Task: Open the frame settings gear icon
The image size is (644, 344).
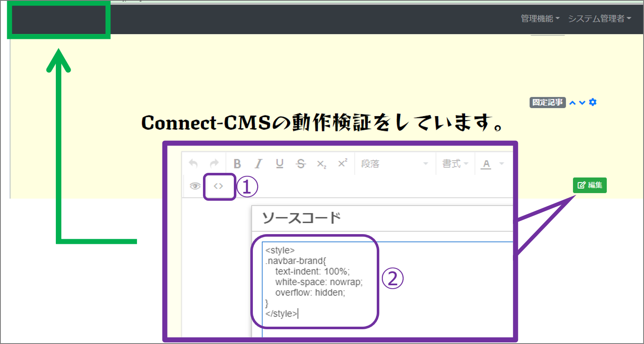Action: click(592, 102)
